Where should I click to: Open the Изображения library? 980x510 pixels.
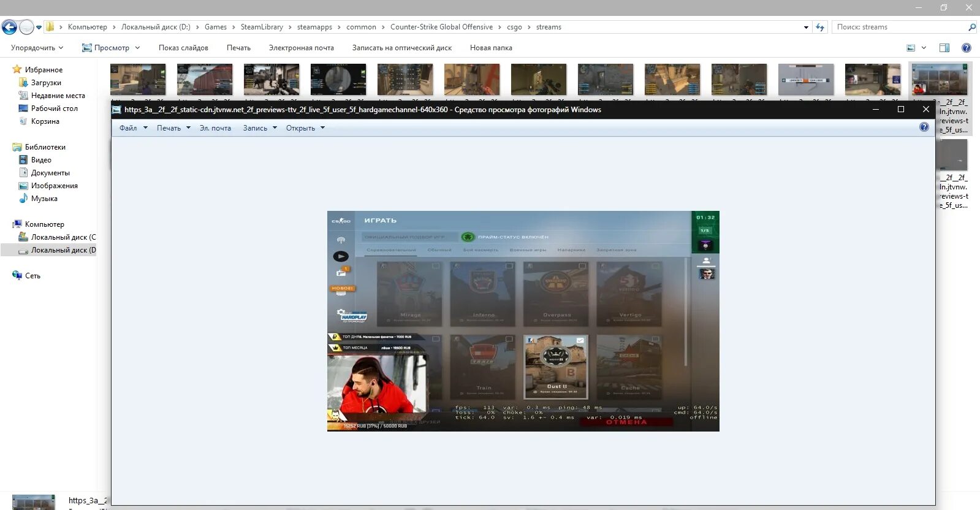55,186
